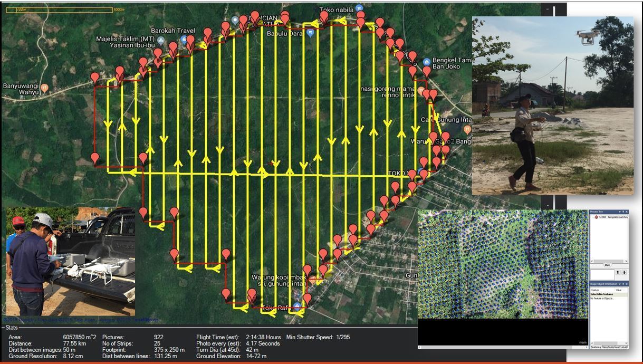Click the Bengkel Tambal Ban Joko icon

tap(426, 62)
